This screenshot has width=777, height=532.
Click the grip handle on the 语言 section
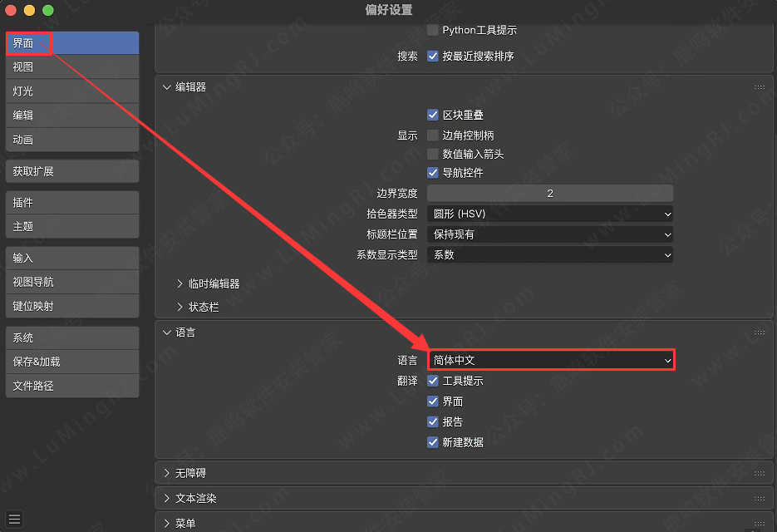tap(759, 331)
